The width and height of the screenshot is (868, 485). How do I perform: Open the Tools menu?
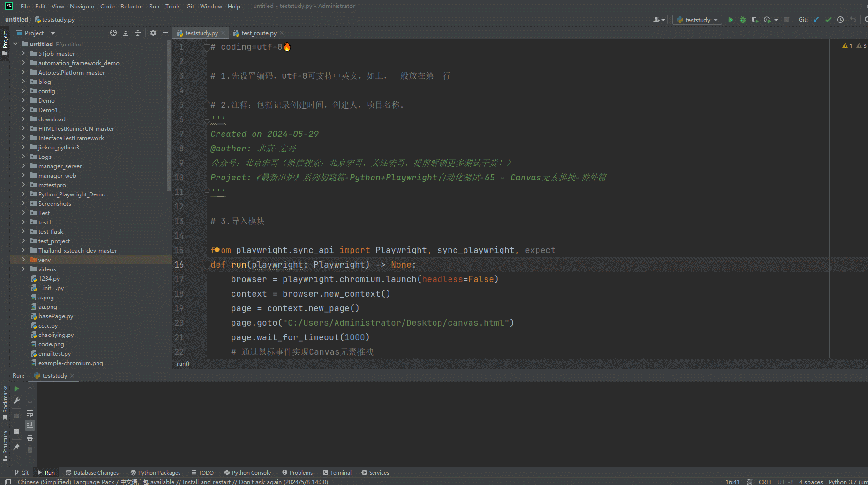(172, 6)
